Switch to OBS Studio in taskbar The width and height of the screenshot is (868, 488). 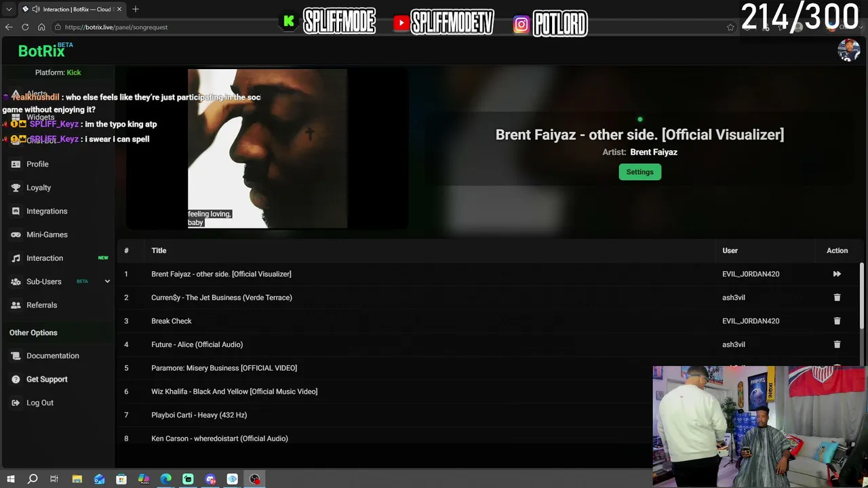click(x=255, y=479)
